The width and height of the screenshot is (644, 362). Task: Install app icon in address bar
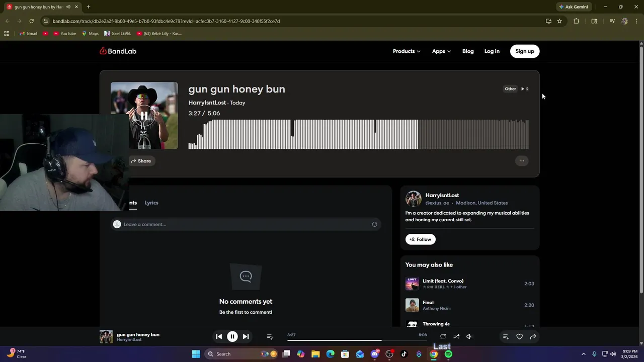pos(548,21)
